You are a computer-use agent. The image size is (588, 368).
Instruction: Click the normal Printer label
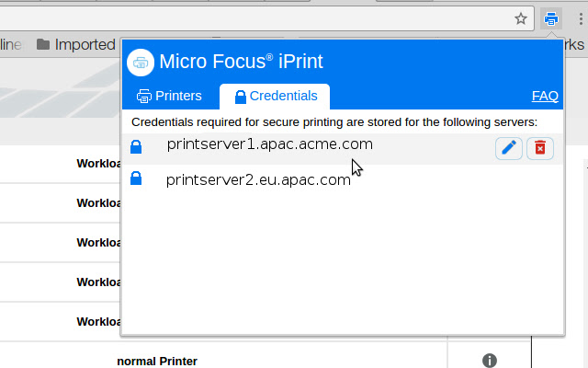coord(157,361)
